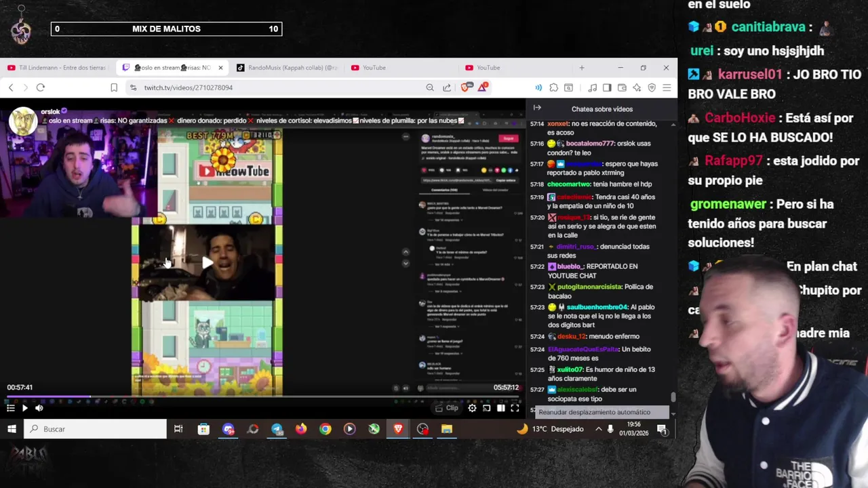Image resolution: width=868 pixels, height=488 pixels.
Task: Open the RandoMusix TikTok tab
Action: (287, 68)
